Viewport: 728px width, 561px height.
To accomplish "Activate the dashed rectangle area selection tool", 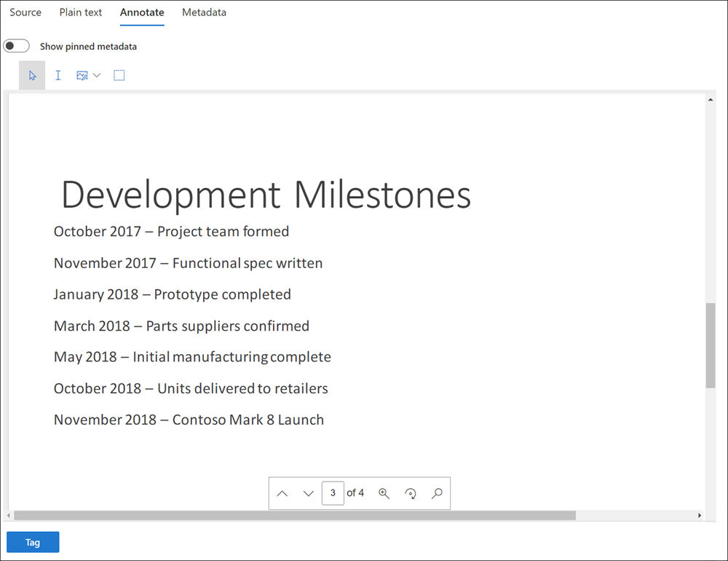I will (x=119, y=76).
